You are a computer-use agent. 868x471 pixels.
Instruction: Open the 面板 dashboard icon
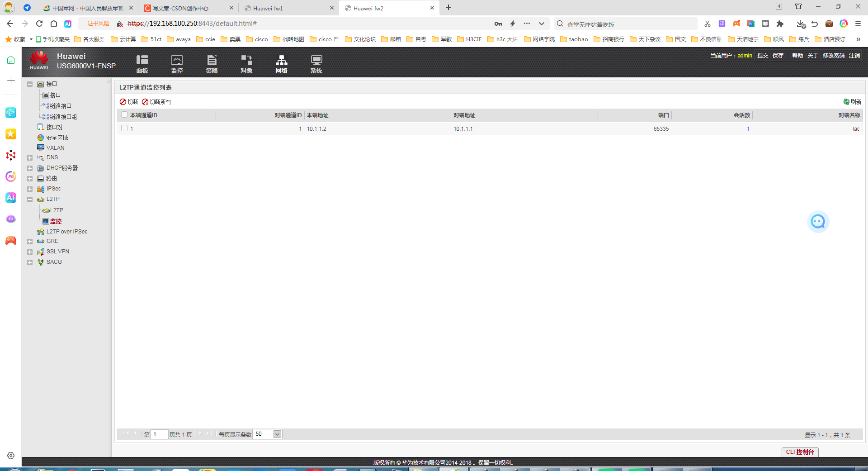coord(142,64)
